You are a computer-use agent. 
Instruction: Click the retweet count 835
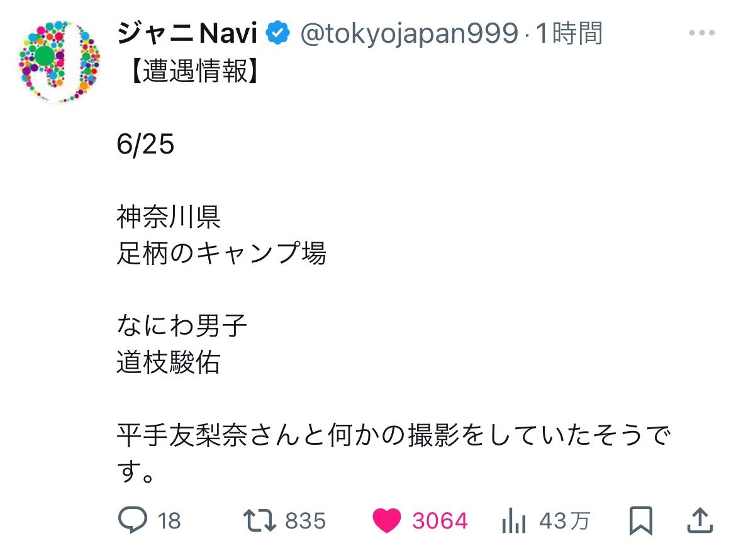306,521
